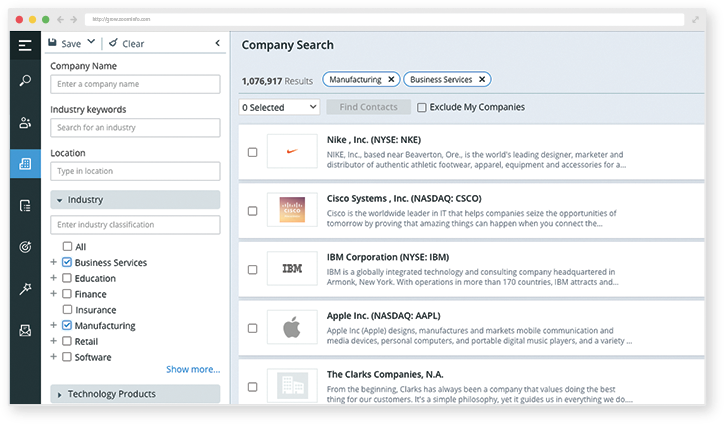This screenshot has height=424, width=724.
Task: Expand the Business Services industry tree
Action: click(x=54, y=262)
